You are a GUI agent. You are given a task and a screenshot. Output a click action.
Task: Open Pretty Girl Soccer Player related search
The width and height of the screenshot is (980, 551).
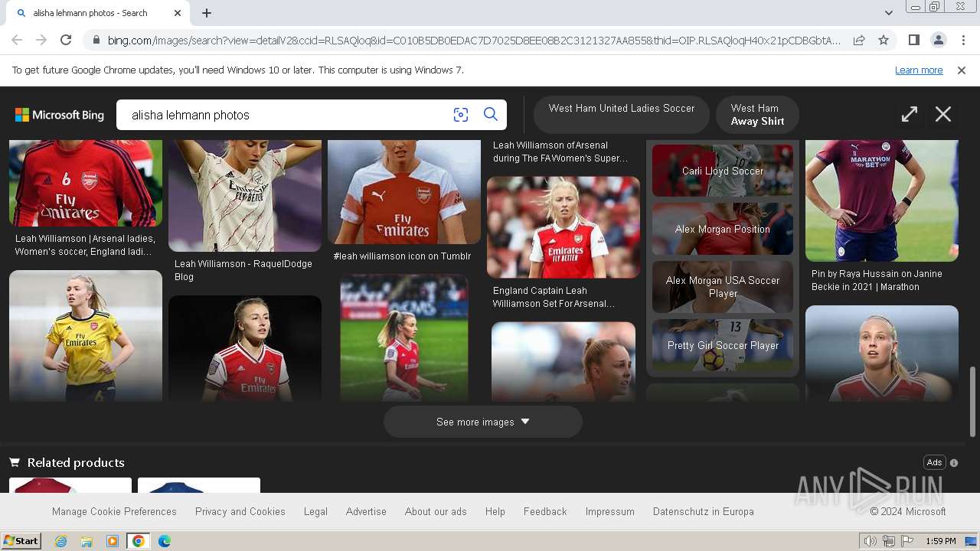[x=723, y=345]
